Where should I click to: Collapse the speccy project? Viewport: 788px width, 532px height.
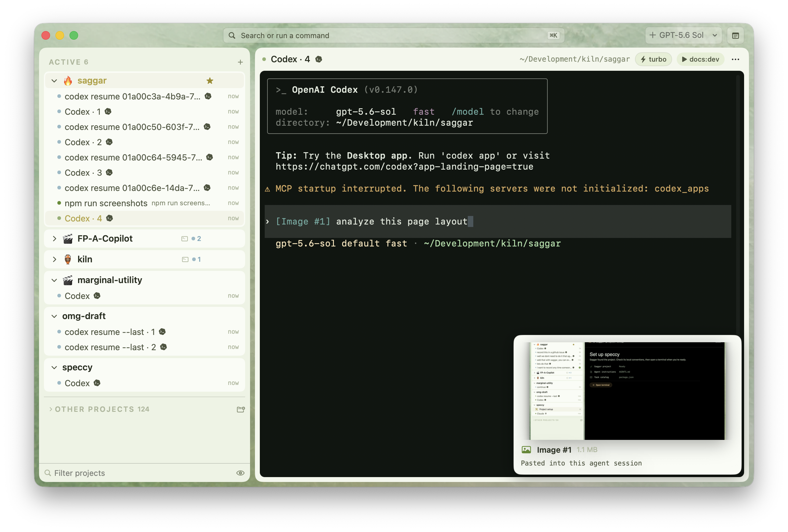54,368
